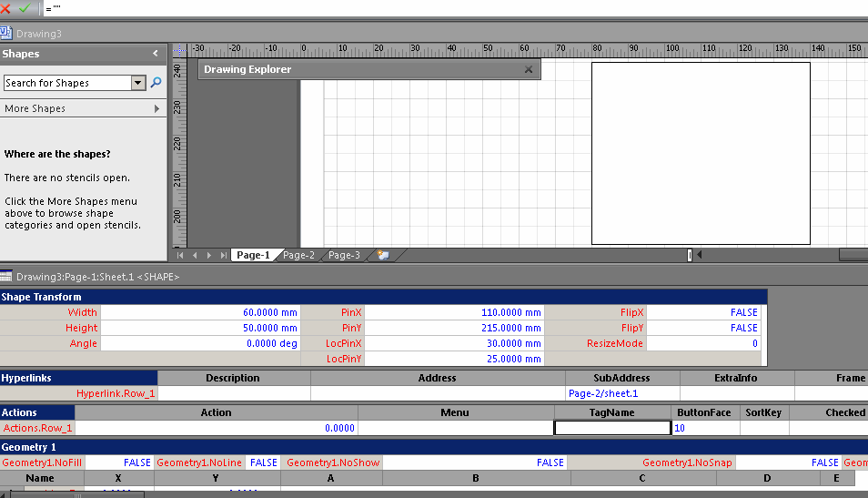Cancel formula edit with red X
The width and height of the screenshot is (868, 498).
point(5,8)
